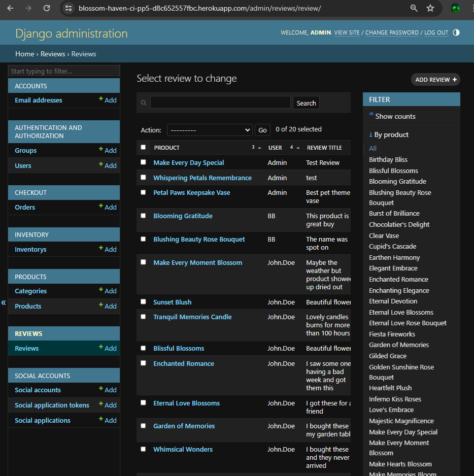Open Categories in sidebar
This screenshot has width=474, height=476.
[x=30, y=291]
